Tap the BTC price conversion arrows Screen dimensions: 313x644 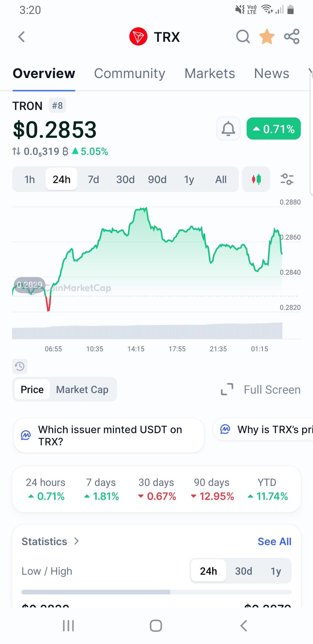point(16,152)
